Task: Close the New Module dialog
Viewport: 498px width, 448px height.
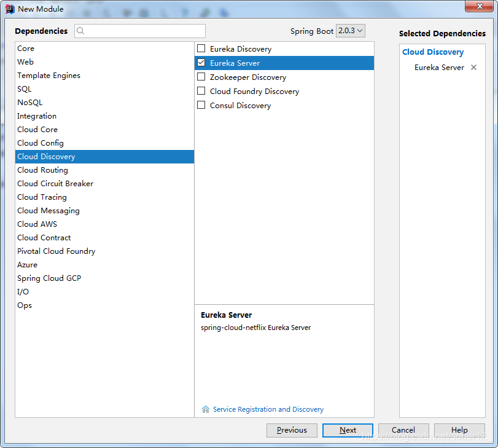Action: click(480, 6)
